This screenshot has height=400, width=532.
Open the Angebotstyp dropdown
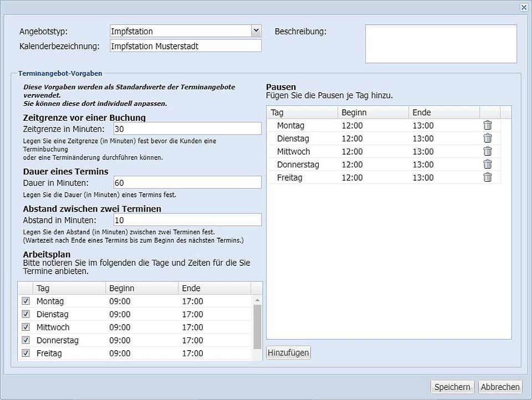(255, 31)
